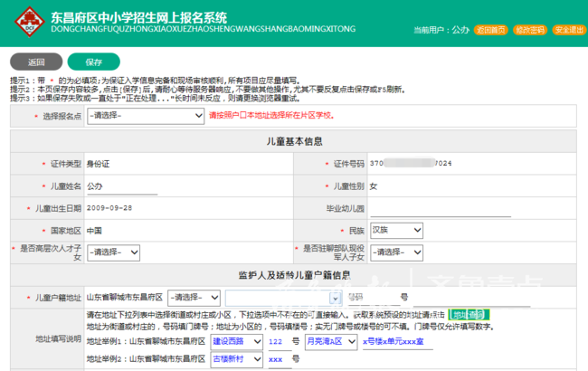The image size is (588, 371).
Task: Click 修改密码 in the header
Action: 530,30
